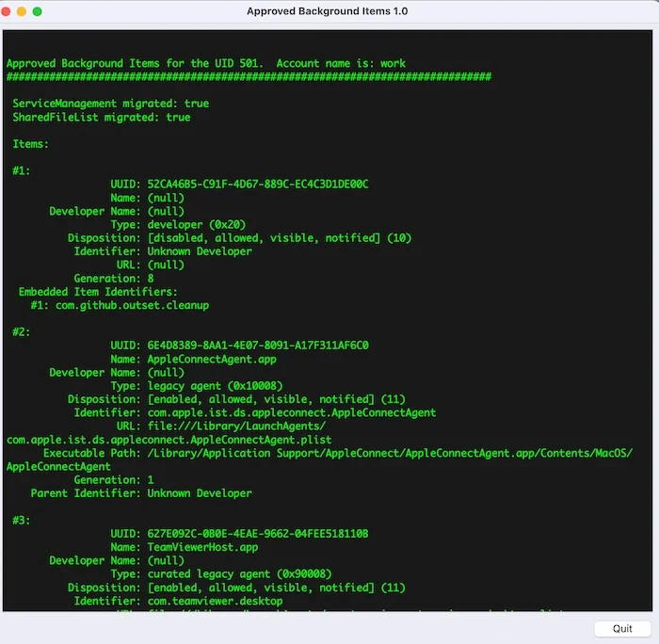The image size is (659, 644).
Task: Click Type: developer (0x20) line
Action: [x=178, y=224]
